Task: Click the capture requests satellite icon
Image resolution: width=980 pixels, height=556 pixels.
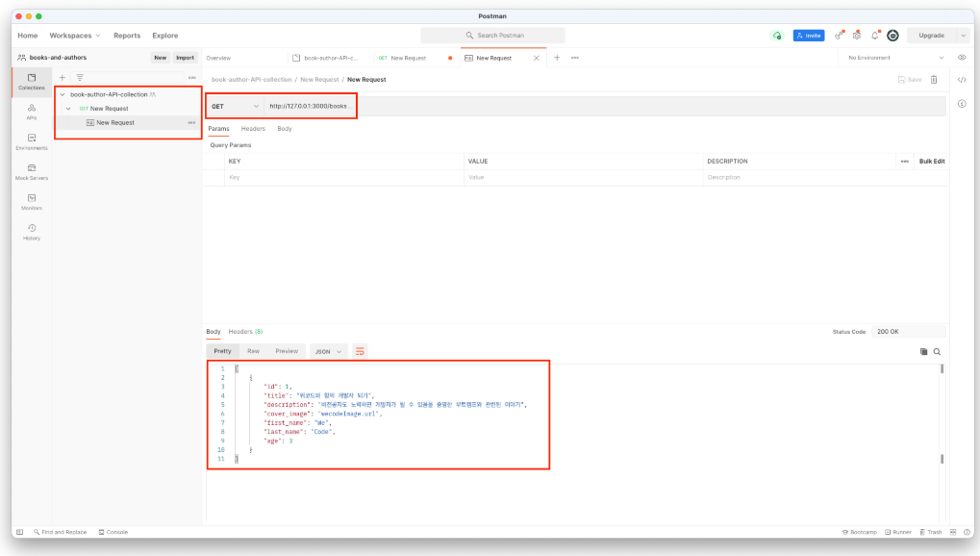Action: click(x=839, y=35)
